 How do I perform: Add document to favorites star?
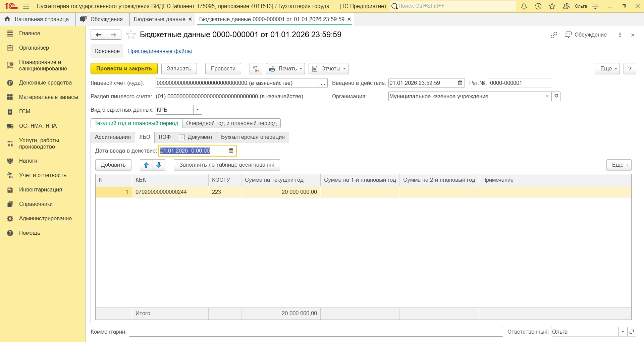coord(131,35)
